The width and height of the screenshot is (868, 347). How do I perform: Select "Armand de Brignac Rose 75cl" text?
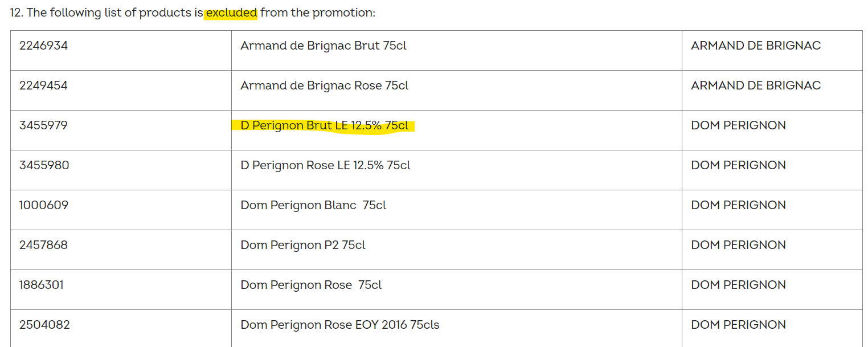coord(325,85)
